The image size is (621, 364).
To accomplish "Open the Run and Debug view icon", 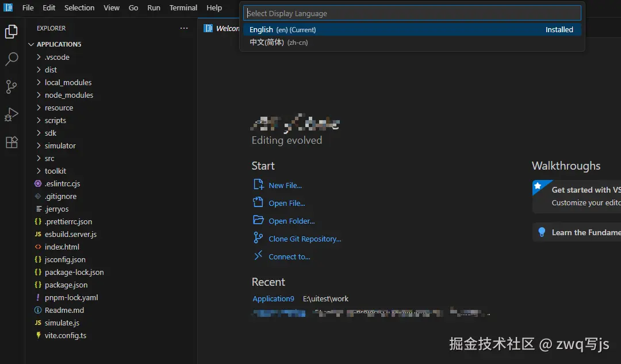I will click(x=11, y=114).
